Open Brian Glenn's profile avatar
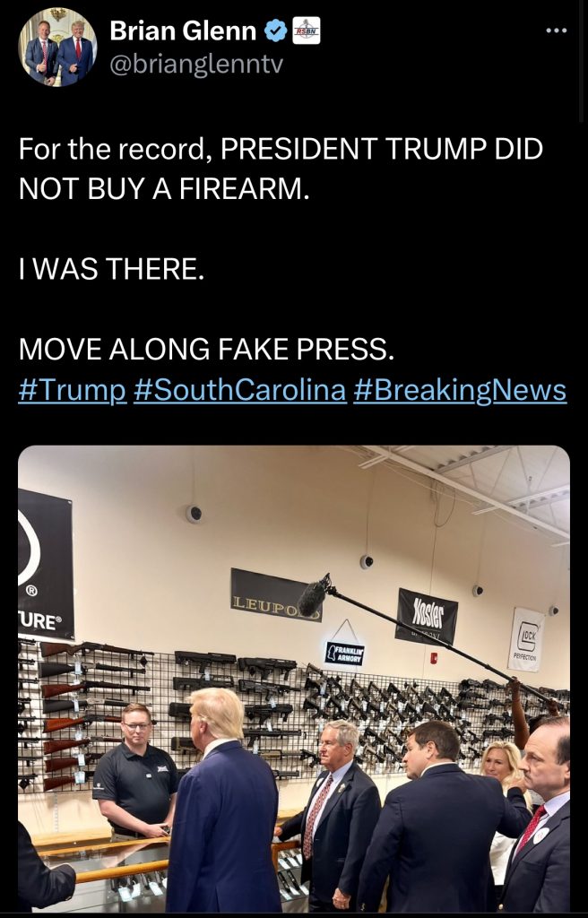 coord(58,48)
